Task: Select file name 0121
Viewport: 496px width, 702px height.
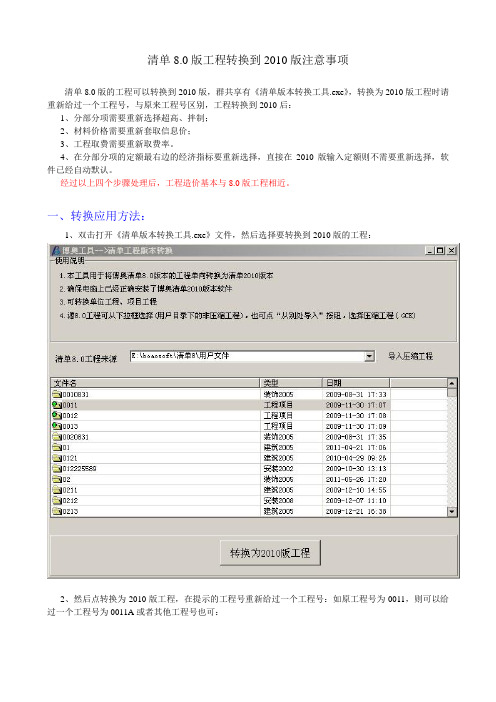Action: pyautogui.click(x=70, y=458)
